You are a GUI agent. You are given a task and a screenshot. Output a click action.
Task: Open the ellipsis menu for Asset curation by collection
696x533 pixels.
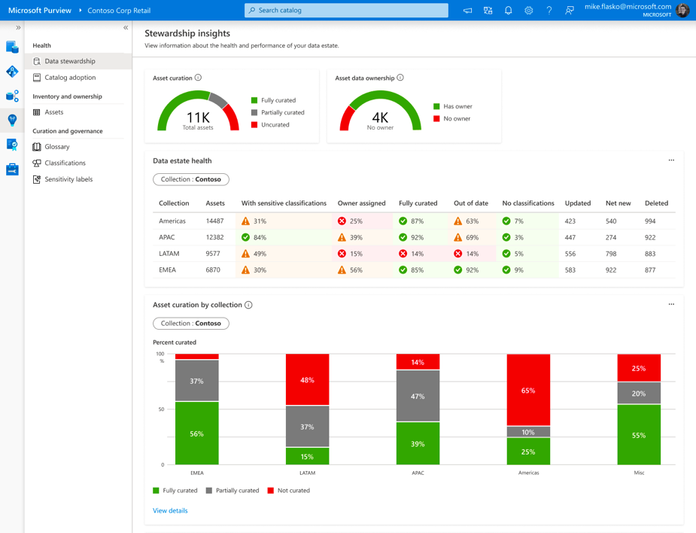671,304
